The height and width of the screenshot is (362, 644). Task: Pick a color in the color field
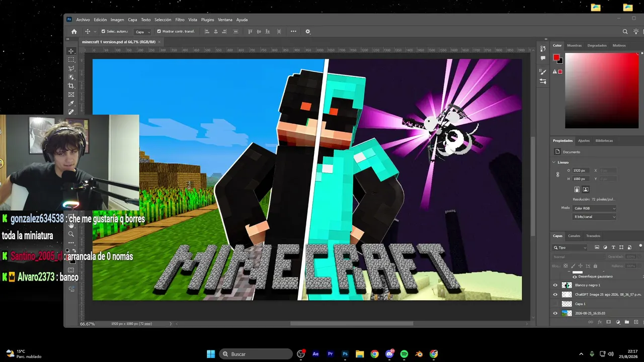point(601,90)
